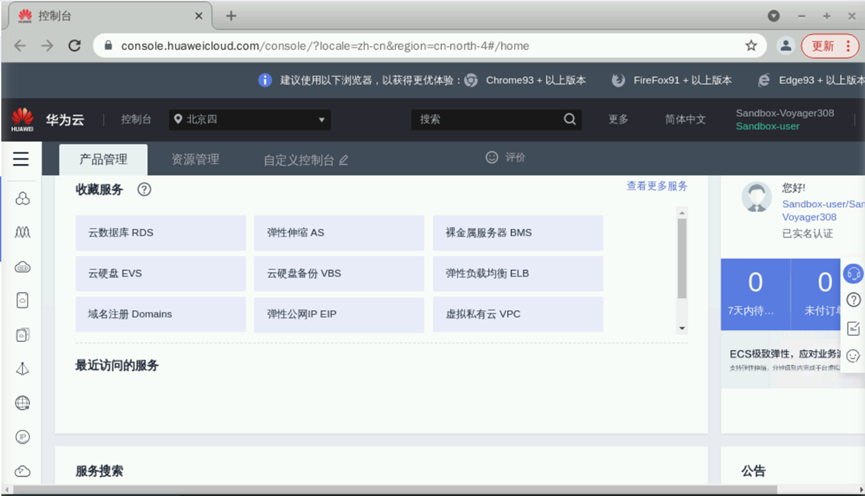Open the stacked servers sidebar icon
The width and height of the screenshot is (865, 496).
pyautogui.click(x=23, y=335)
